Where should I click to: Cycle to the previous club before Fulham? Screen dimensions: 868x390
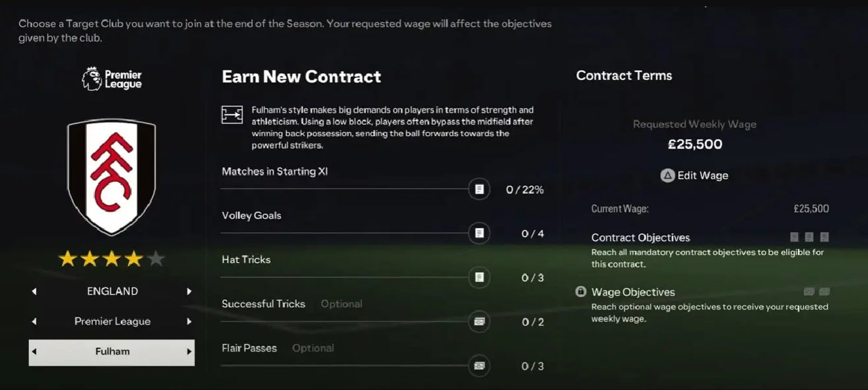coord(34,351)
